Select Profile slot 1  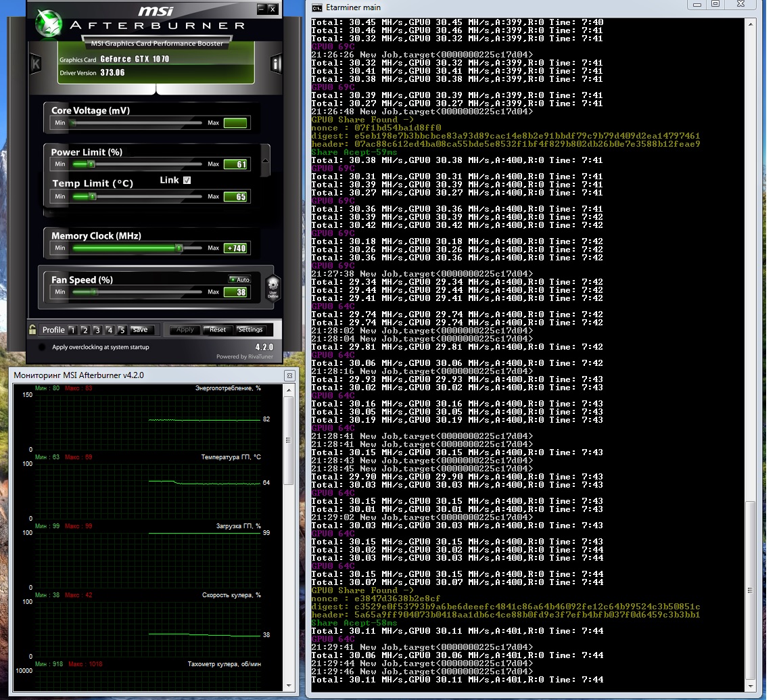tap(72, 330)
